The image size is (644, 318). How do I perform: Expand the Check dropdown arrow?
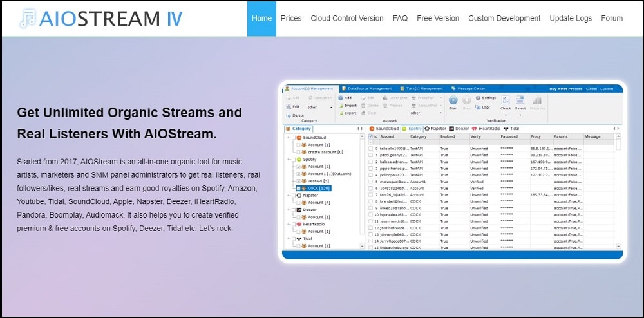(506, 115)
